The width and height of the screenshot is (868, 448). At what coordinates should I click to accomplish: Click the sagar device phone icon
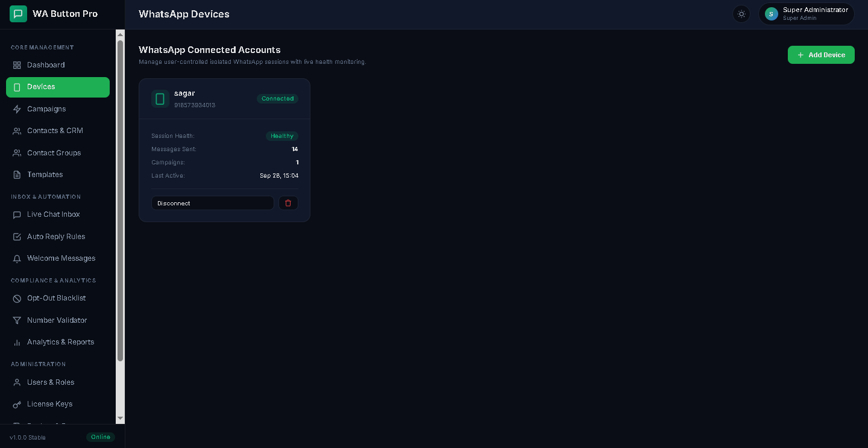pyautogui.click(x=160, y=99)
